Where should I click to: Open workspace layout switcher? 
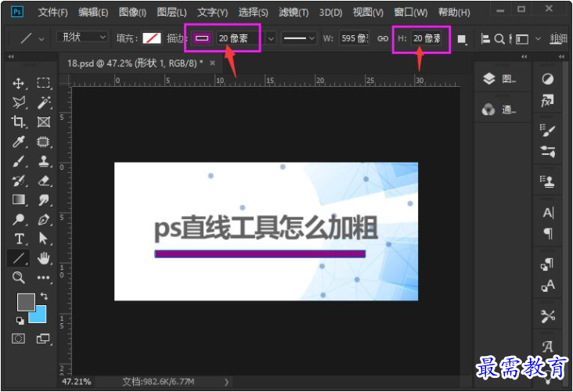click(x=521, y=38)
